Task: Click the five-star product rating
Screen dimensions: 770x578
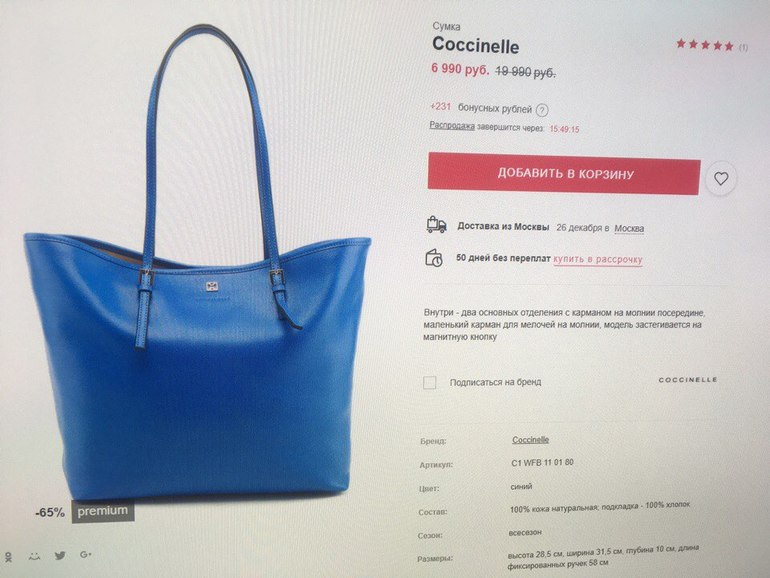Action: point(705,45)
